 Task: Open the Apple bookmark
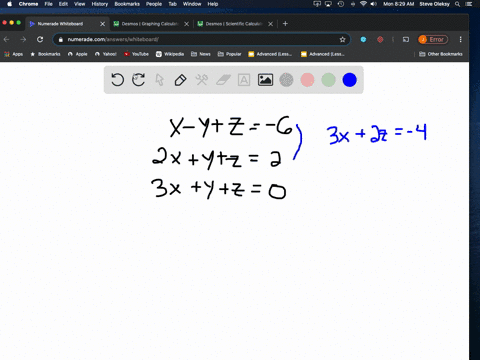78,54
